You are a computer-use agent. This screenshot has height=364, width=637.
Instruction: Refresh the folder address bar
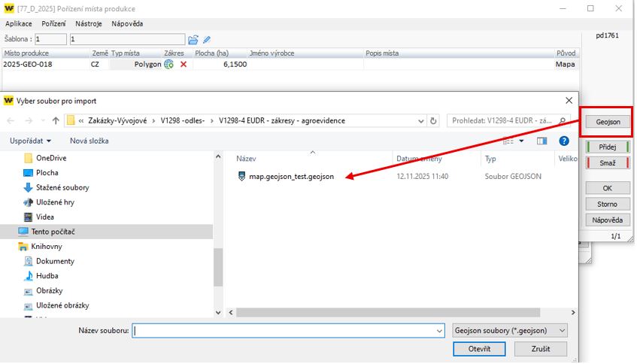(435, 120)
